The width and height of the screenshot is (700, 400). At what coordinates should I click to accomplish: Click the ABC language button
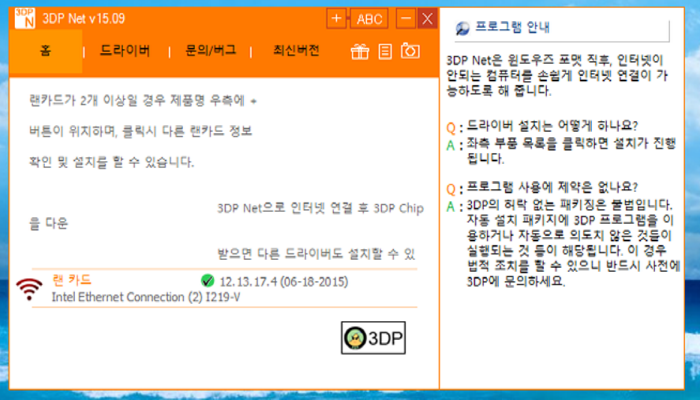point(369,19)
